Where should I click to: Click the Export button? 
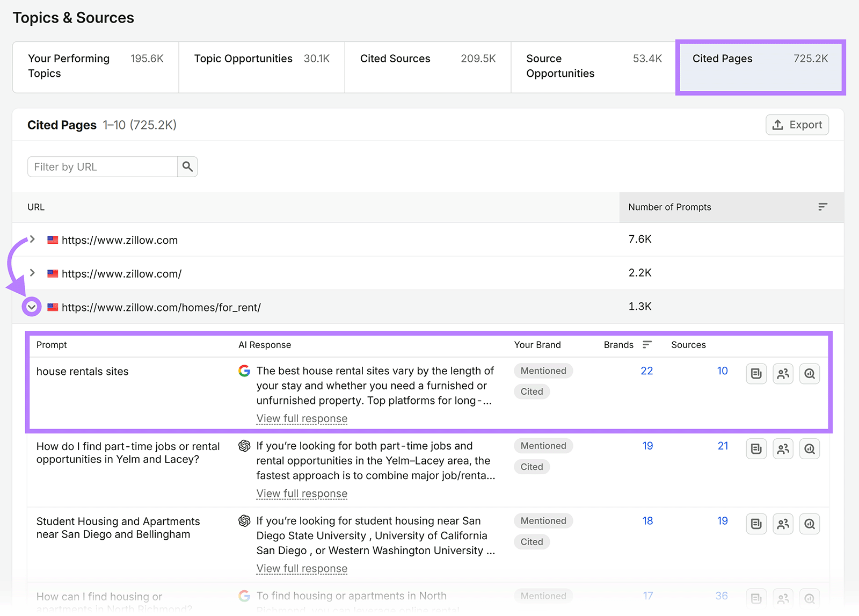pos(797,125)
